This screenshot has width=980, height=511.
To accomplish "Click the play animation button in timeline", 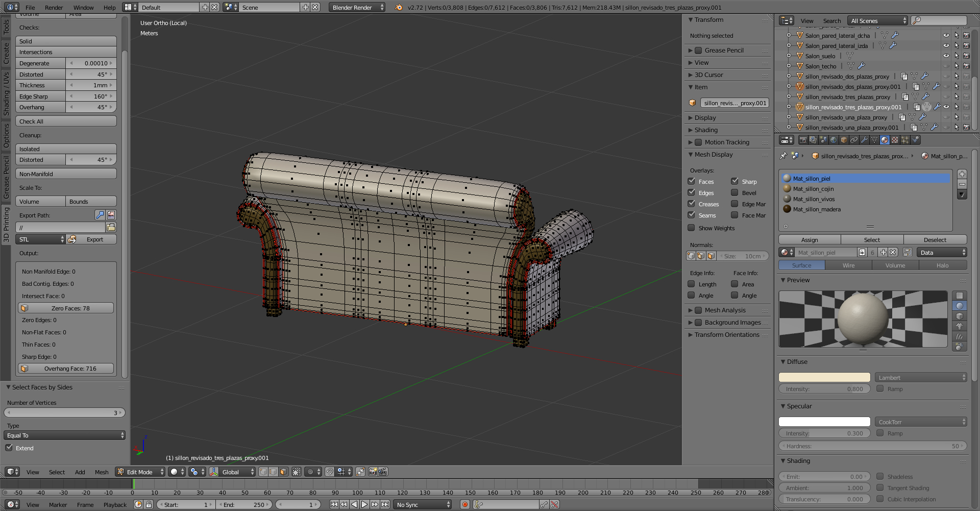I will (364, 505).
